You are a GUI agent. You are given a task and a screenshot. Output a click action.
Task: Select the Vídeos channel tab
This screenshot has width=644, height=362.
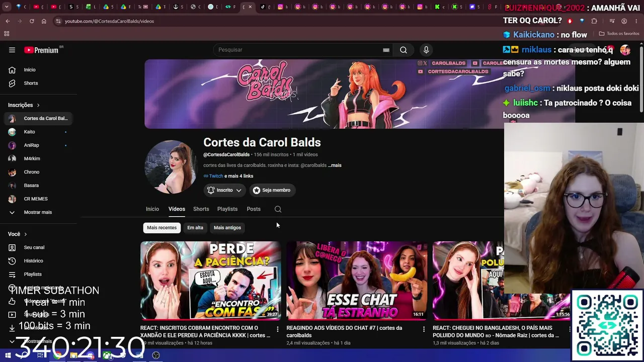tap(177, 209)
